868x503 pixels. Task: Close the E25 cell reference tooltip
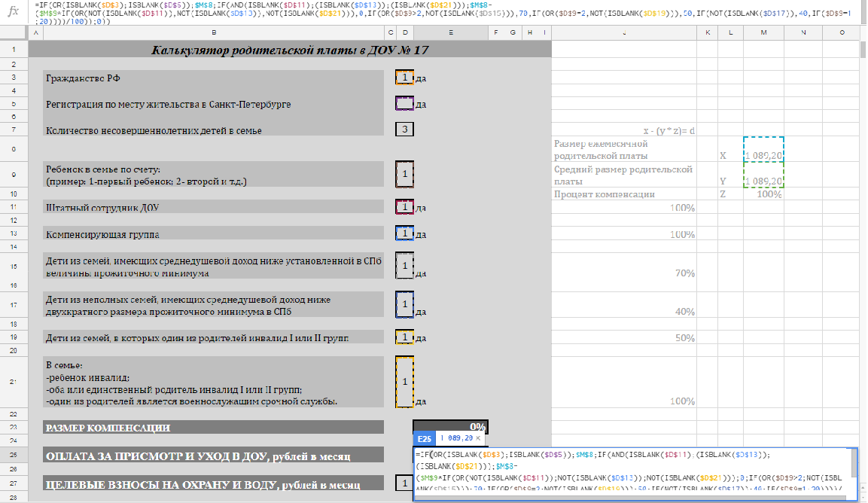pyautogui.click(x=478, y=438)
